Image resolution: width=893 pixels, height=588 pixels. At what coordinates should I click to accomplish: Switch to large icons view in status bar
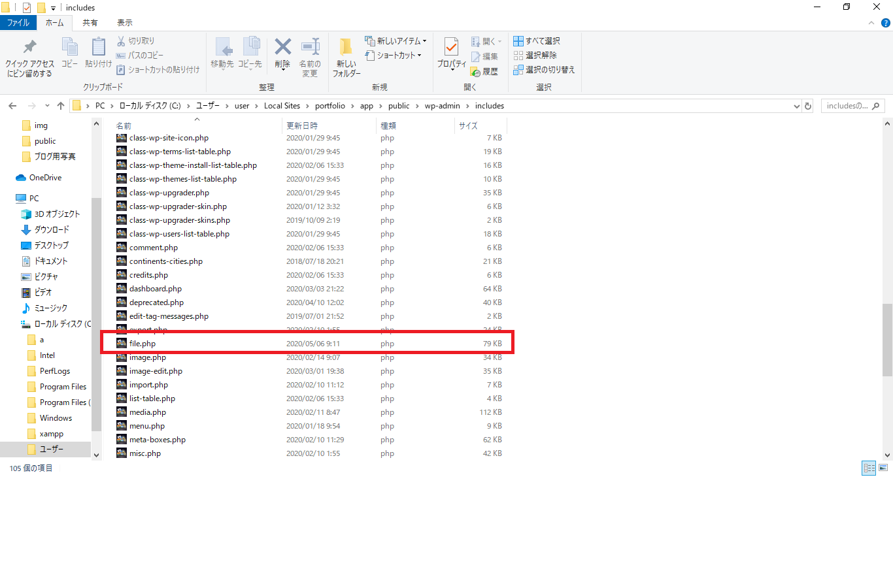(883, 468)
